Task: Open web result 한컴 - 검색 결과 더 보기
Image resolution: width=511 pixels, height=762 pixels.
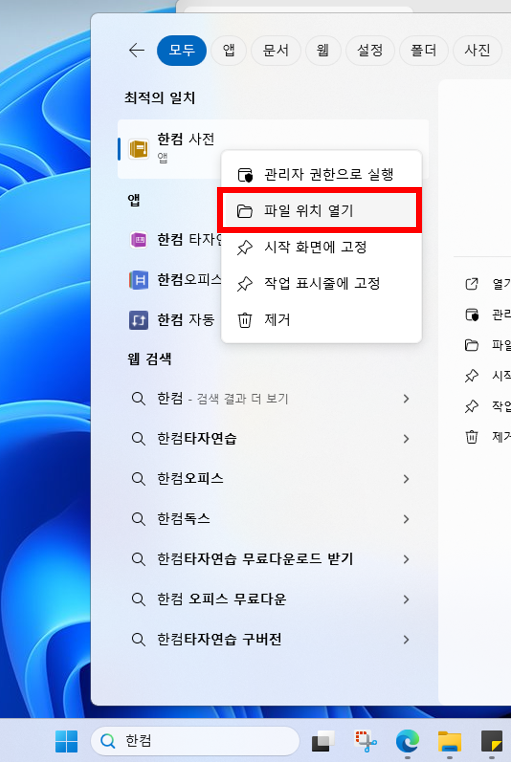Action: coord(273,398)
